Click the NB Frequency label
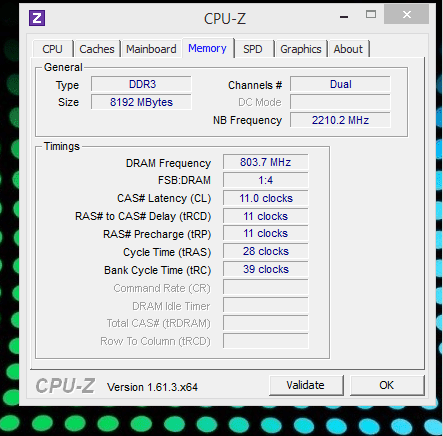 248,120
